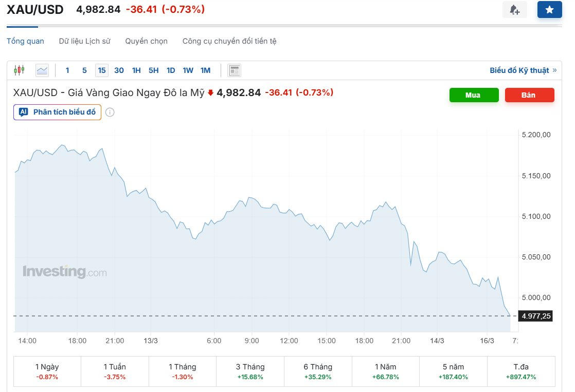Click the price alert bell icon
Image resolution: width=575 pixels, height=392 pixels.
point(514,10)
